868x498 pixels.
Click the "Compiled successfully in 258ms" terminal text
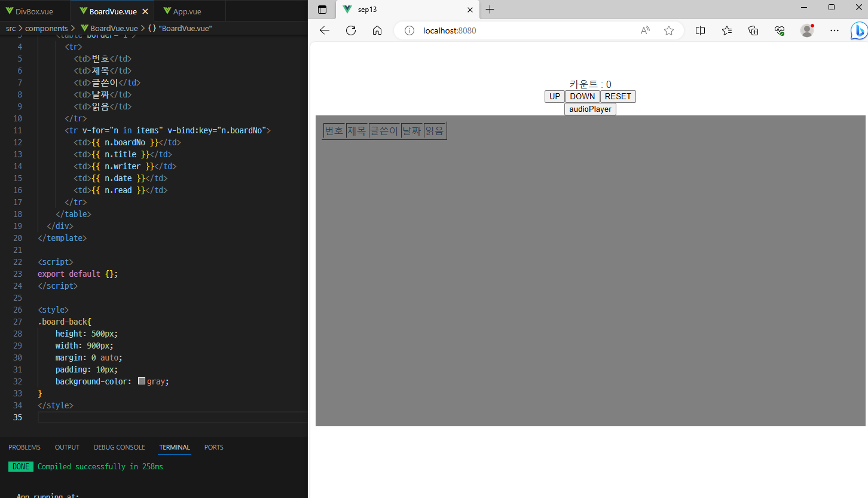pos(100,466)
